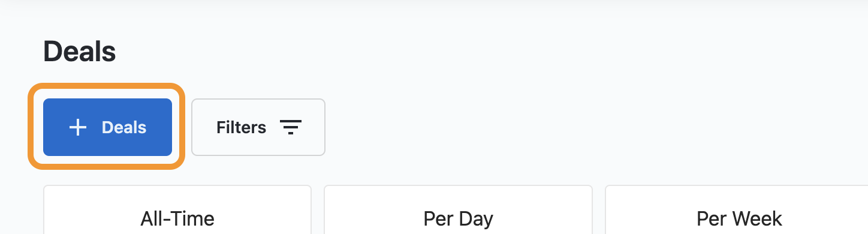Click the 'Filters' text label
Image resolution: width=868 pixels, height=234 pixels.
[x=241, y=127]
